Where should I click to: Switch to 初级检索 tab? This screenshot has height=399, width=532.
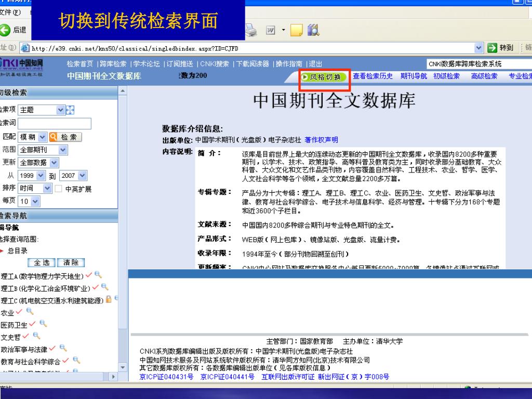(446, 76)
